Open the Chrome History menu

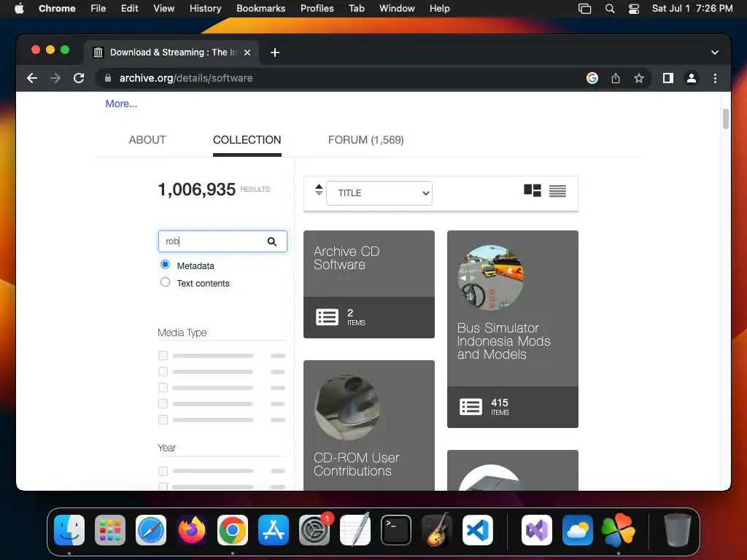205,9
